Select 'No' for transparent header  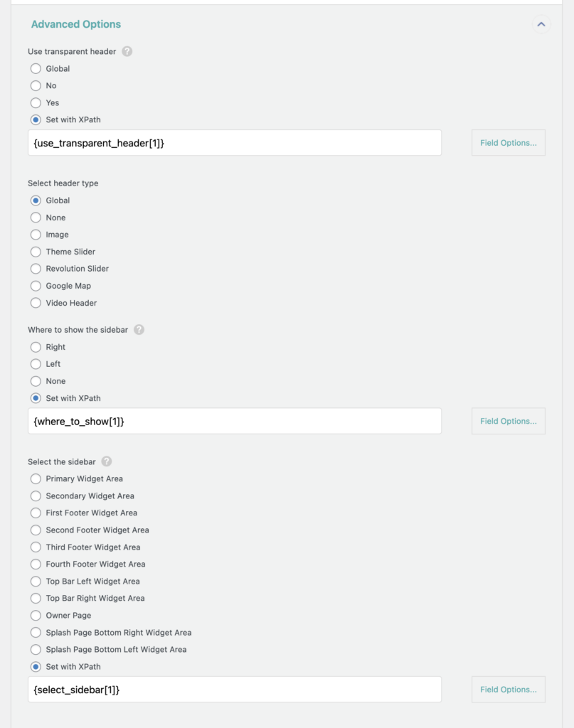click(36, 85)
